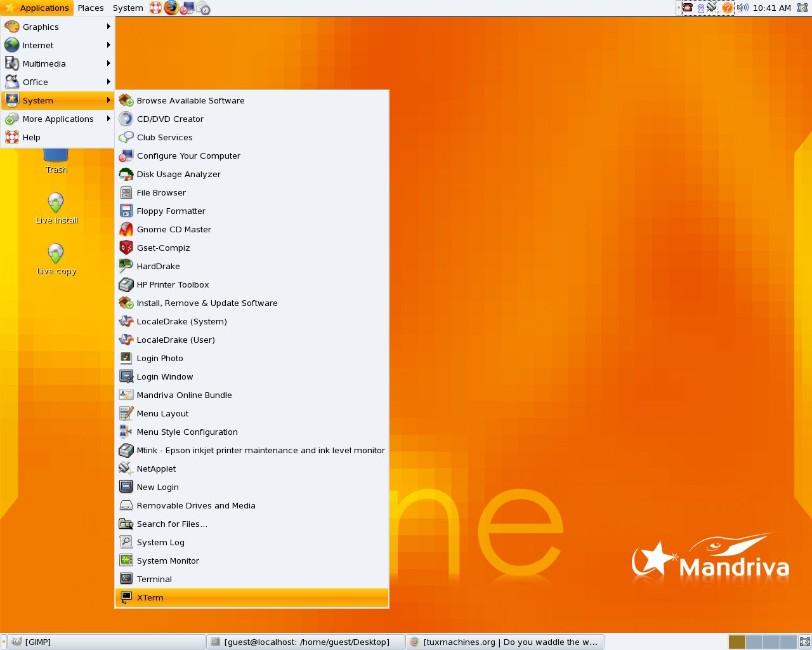812x650 pixels.
Task: Select the Live Install desktop icon
Action: point(56,208)
